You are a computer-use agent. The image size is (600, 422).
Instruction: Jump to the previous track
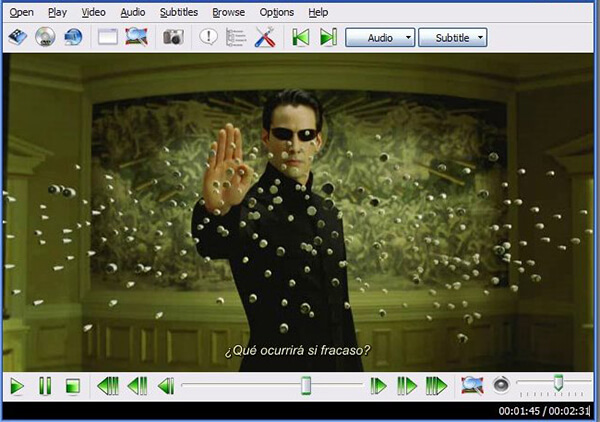(x=300, y=37)
